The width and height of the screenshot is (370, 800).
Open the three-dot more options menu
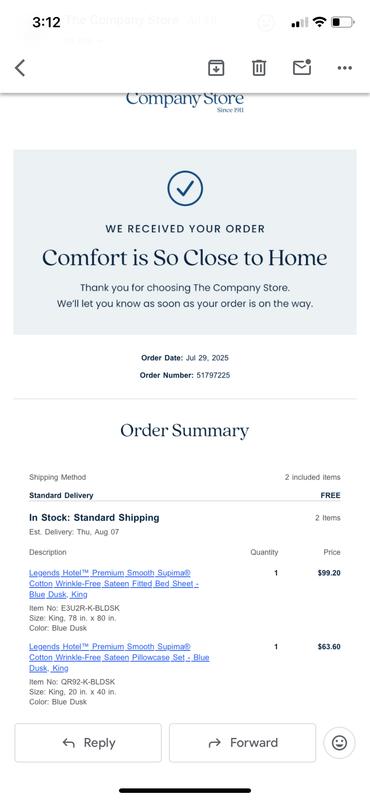pos(345,68)
